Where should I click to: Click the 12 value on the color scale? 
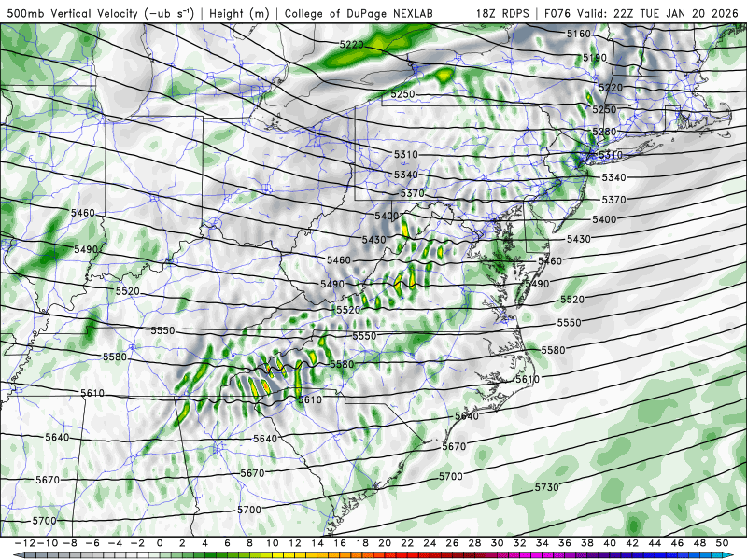click(x=294, y=543)
